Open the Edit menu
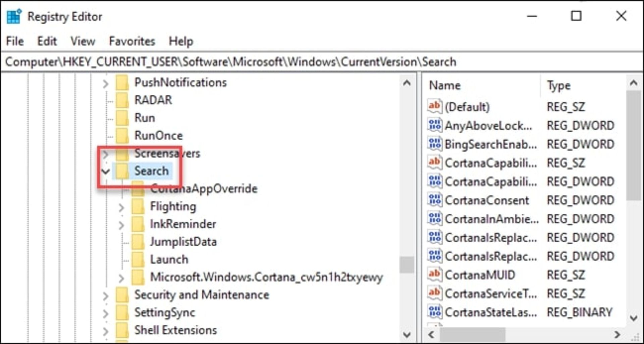 pyautogui.click(x=47, y=41)
